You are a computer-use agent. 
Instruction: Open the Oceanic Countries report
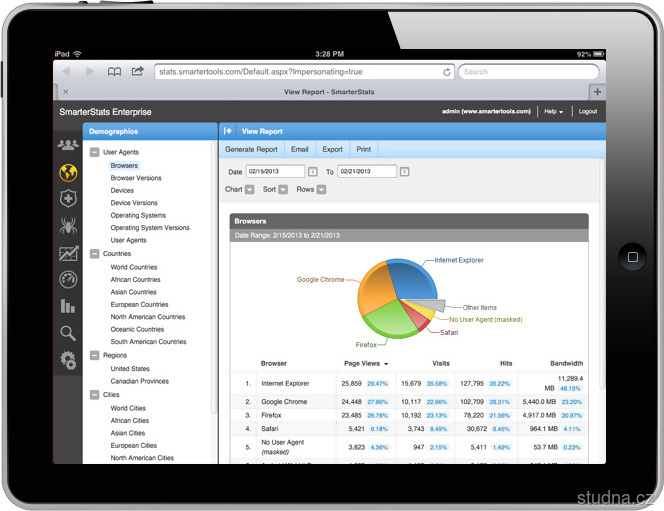click(x=137, y=329)
